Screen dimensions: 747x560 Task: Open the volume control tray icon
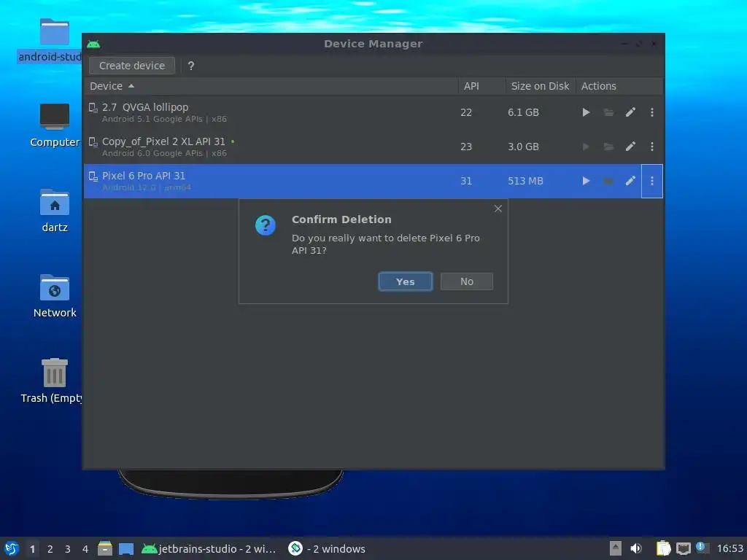point(636,548)
